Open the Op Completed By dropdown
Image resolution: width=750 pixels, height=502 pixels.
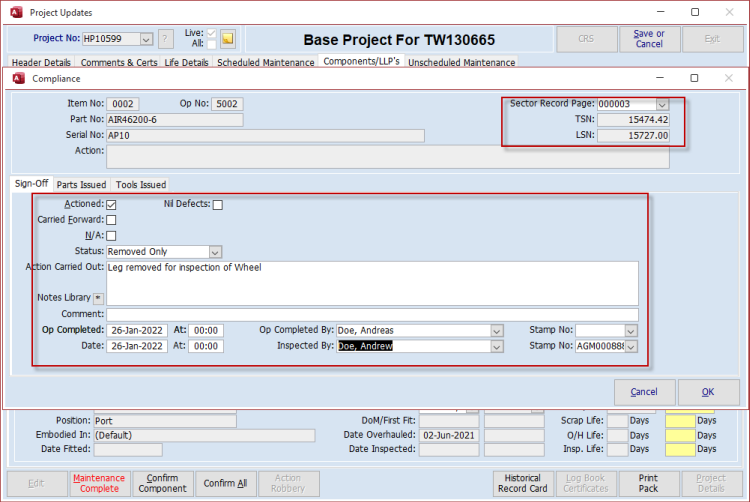pyautogui.click(x=497, y=330)
